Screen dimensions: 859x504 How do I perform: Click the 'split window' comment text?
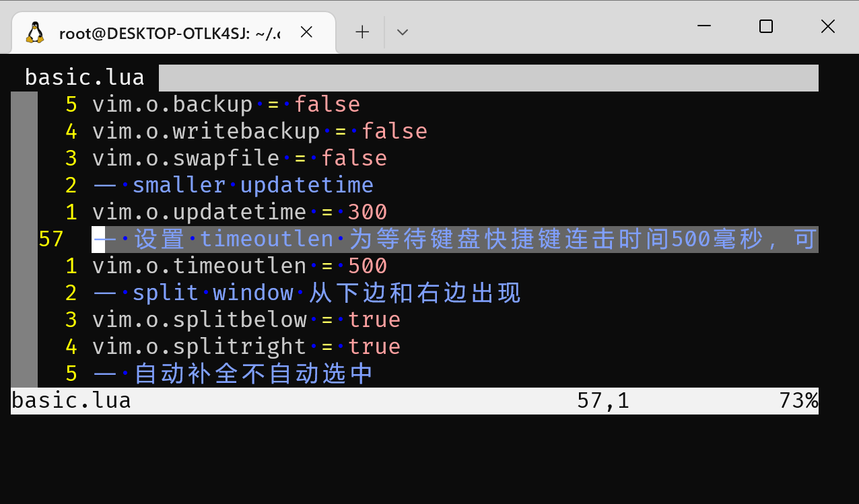click(213, 293)
